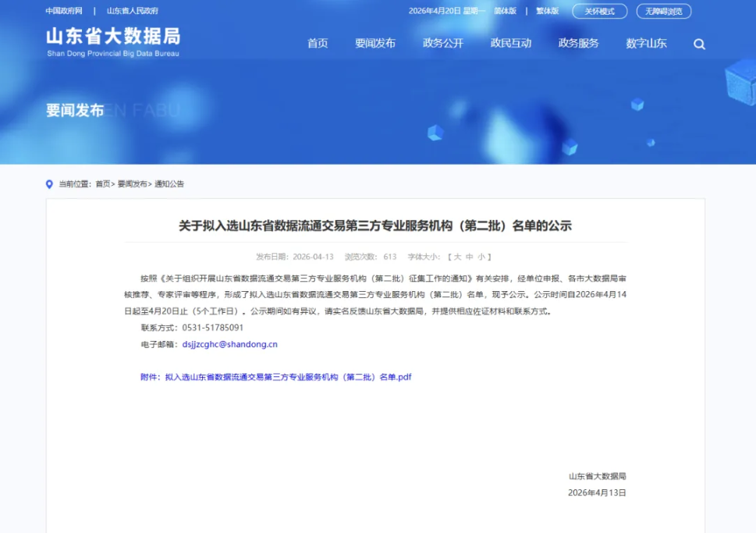The image size is (756, 533).
Task: Open the 山东省人民政府 link
Action: (x=133, y=11)
